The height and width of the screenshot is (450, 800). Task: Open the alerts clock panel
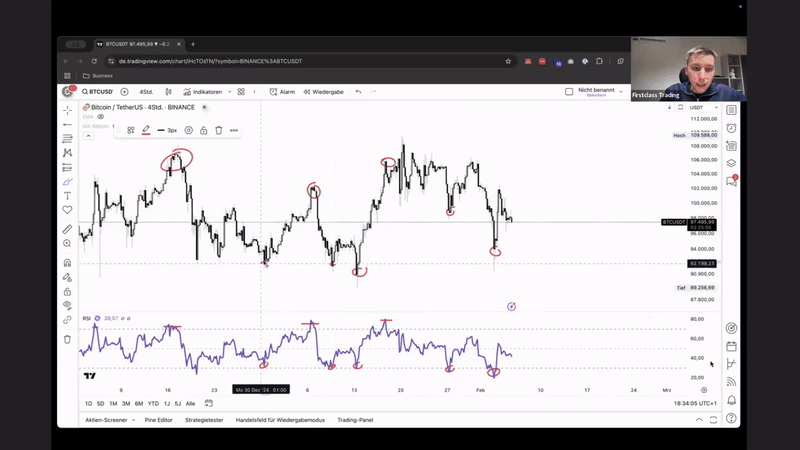pos(732,128)
